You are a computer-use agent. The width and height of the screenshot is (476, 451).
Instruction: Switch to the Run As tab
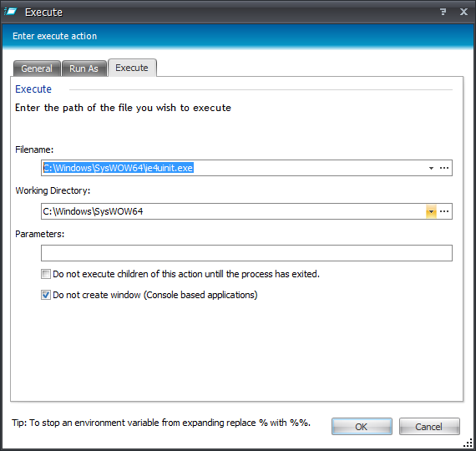coord(84,68)
